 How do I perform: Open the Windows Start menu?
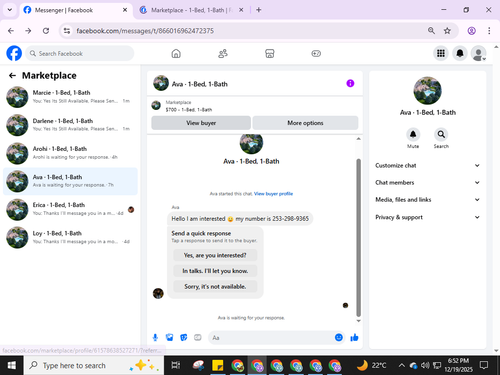(x=12, y=366)
